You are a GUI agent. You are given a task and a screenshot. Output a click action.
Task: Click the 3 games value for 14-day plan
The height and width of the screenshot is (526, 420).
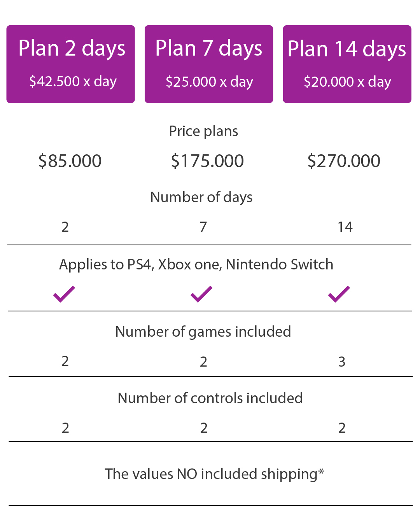click(342, 362)
